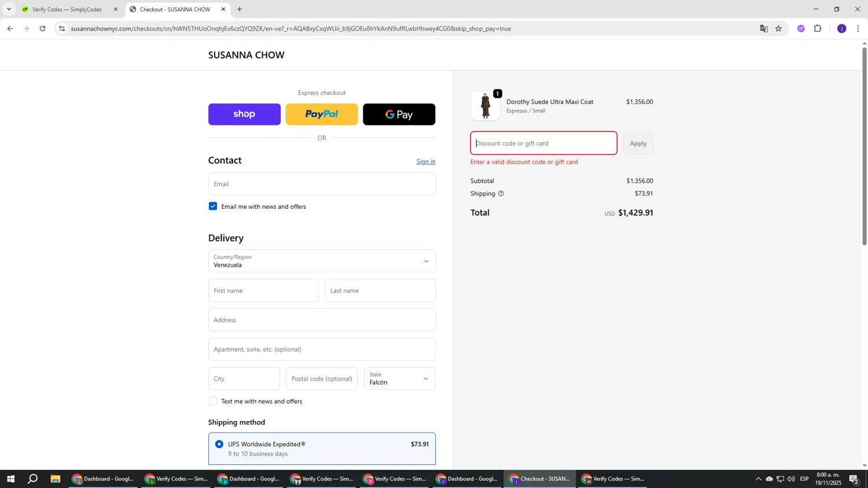The width and height of the screenshot is (868, 488).
Task: Focus the Email input field
Action: pyautogui.click(x=322, y=184)
